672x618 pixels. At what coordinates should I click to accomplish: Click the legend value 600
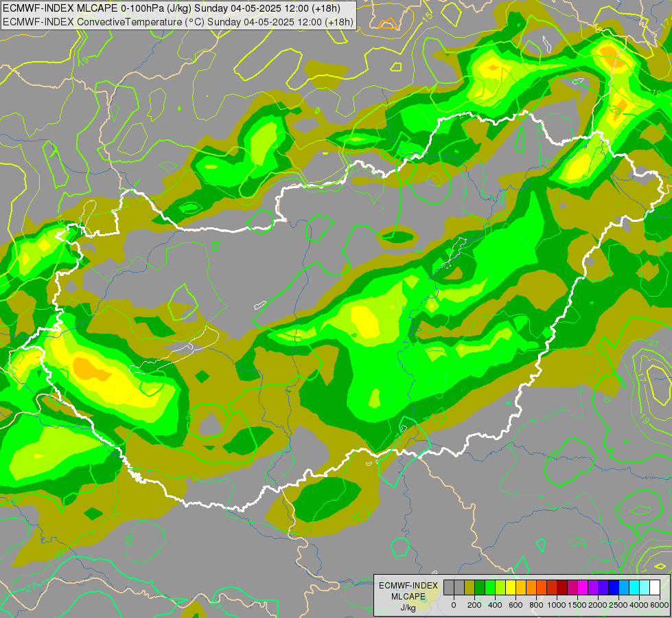[515, 605]
